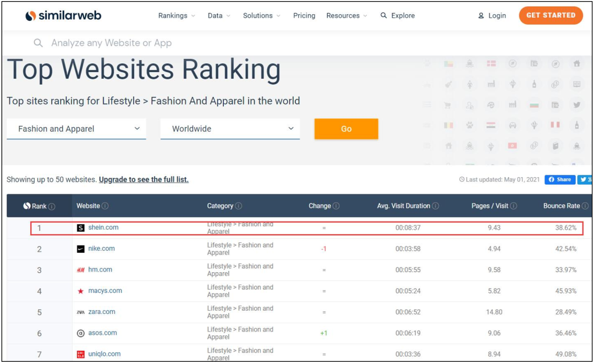Click the info icon next to Avg. Visit Duration
The image size is (594, 364).
click(x=436, y=206)
